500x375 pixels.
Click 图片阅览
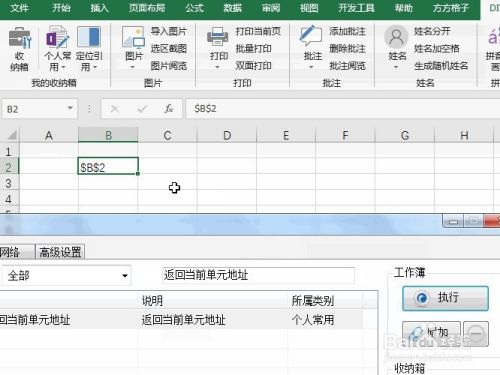pyautogui.click(x=168, y=66)
